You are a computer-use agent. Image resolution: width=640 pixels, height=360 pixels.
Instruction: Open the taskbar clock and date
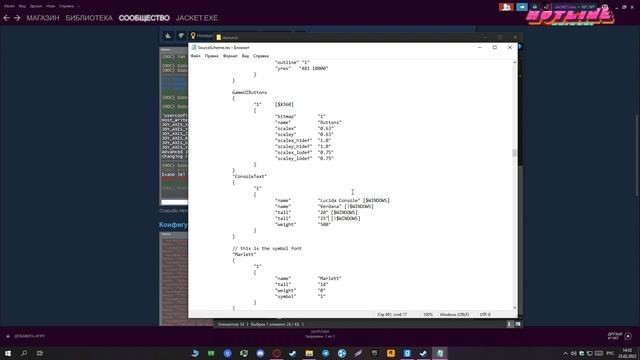tap(627, 353)
